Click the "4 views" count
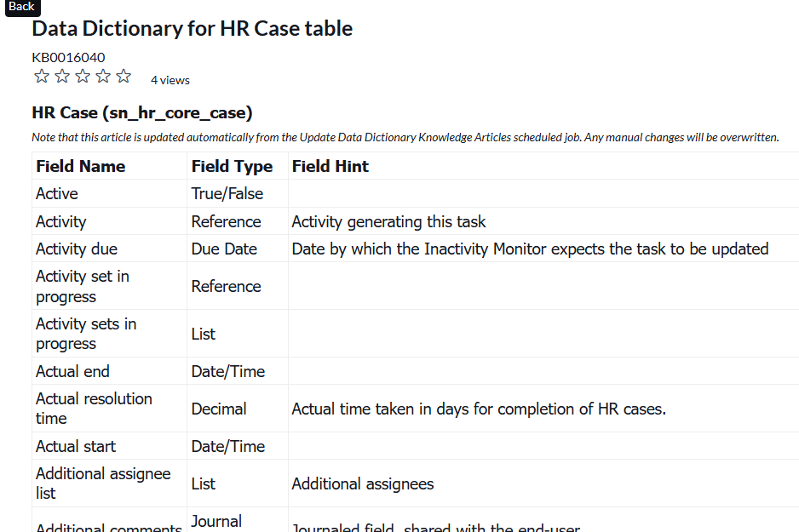Image resolution: width=799 pixels, height=532 pixels. coord(170,80)
